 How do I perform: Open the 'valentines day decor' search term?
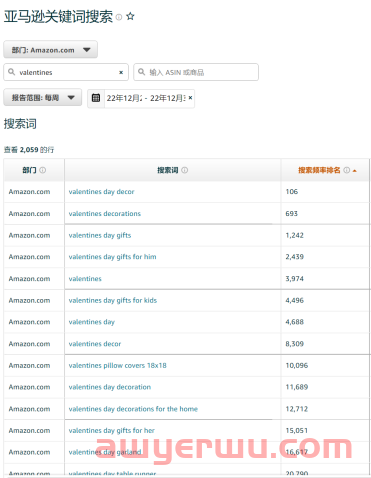coord(101,192)
